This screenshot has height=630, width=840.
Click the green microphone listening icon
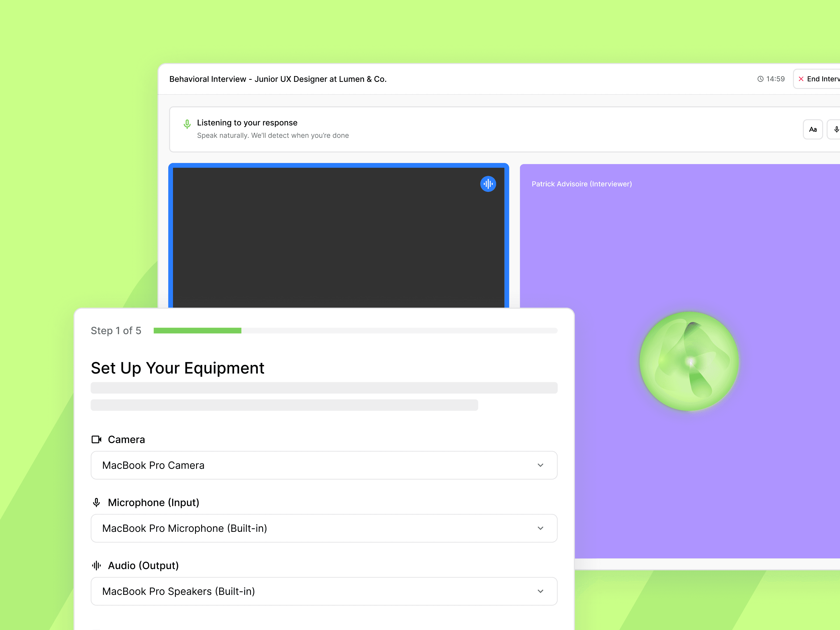187,124
